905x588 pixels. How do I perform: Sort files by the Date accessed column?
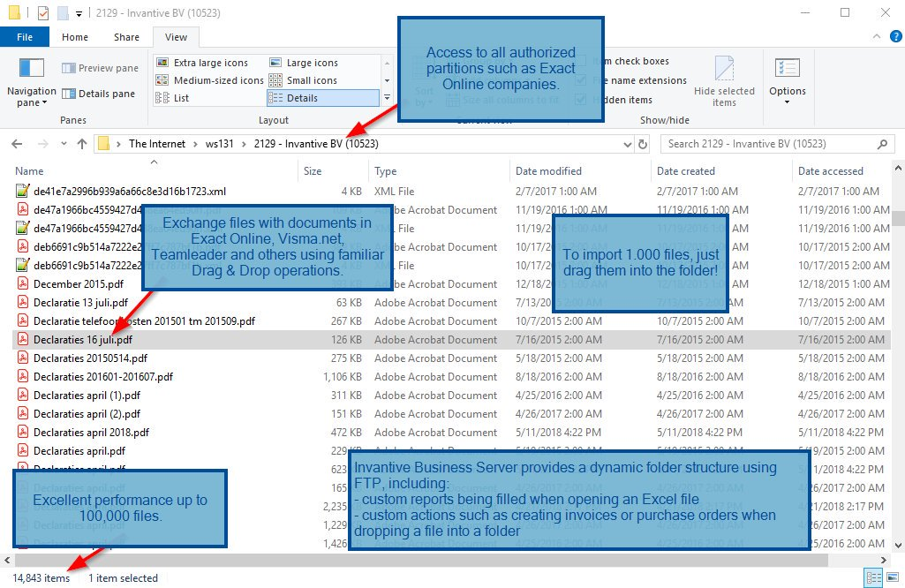tap(831, 170)
